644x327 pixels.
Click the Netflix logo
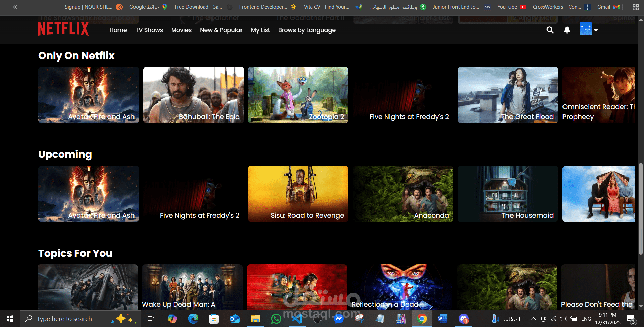click(x=63, y=29)
